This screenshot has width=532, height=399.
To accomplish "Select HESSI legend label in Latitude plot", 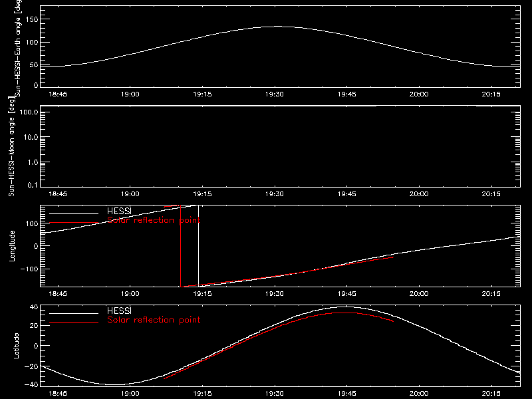I will [119, 311].
